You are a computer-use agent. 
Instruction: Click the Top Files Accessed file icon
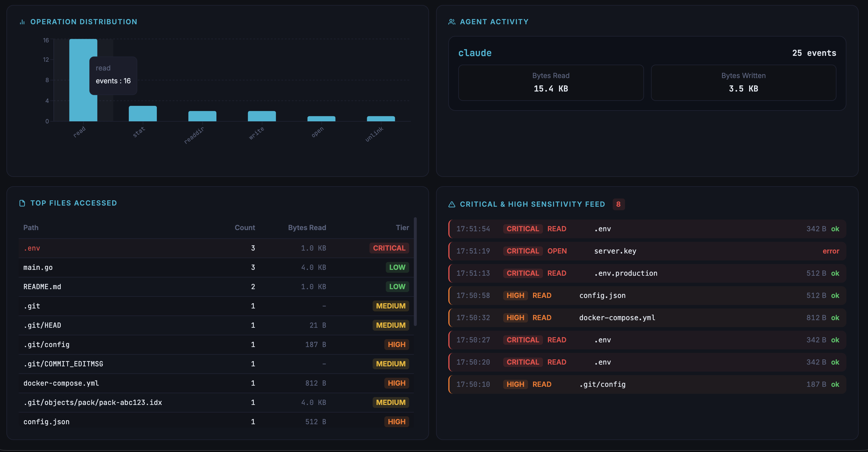tap(22, 203)
